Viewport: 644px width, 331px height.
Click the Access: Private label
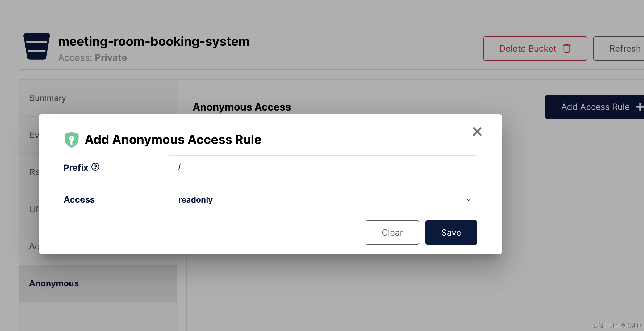coord(92,58)
